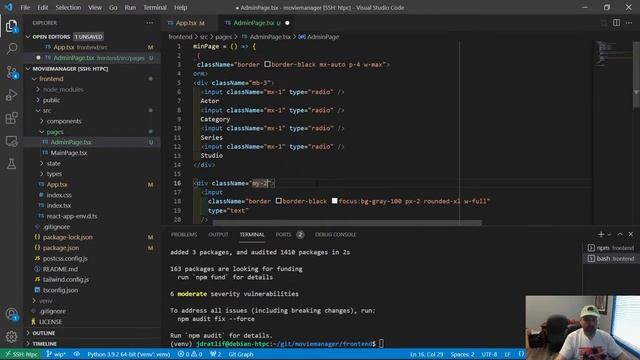The image size is (640, 360).
Task: Open the Go menu
Action: click(x=113, y=7)
